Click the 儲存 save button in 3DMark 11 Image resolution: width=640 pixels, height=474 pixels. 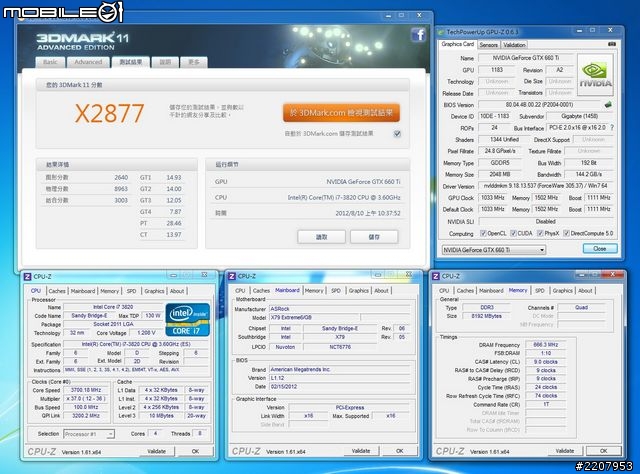click(x=374, y=237)
